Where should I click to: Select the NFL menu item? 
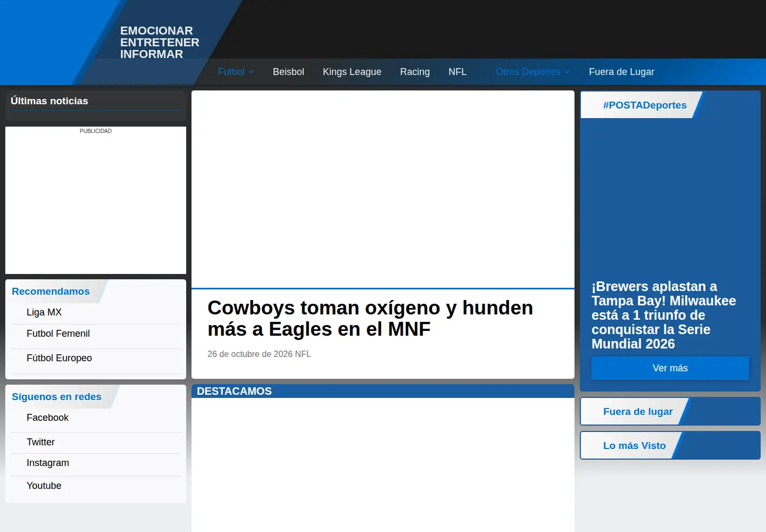click(457, 72)
